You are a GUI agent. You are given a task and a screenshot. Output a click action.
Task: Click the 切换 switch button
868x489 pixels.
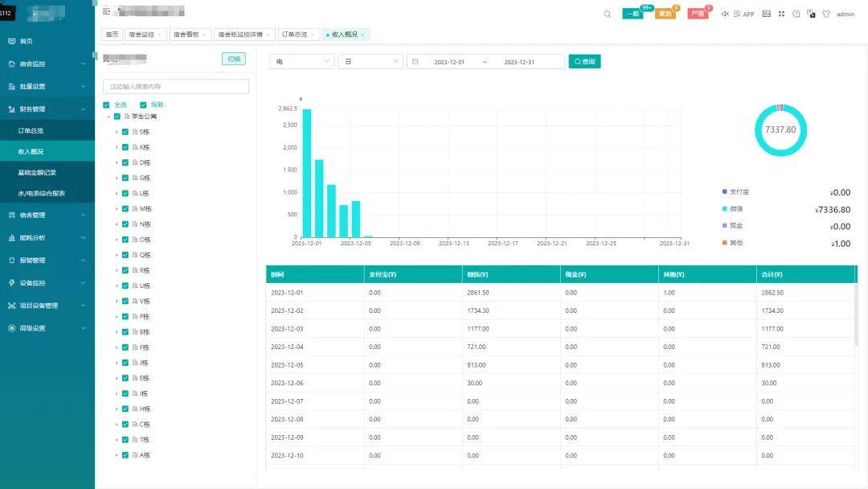coord(234,59)
